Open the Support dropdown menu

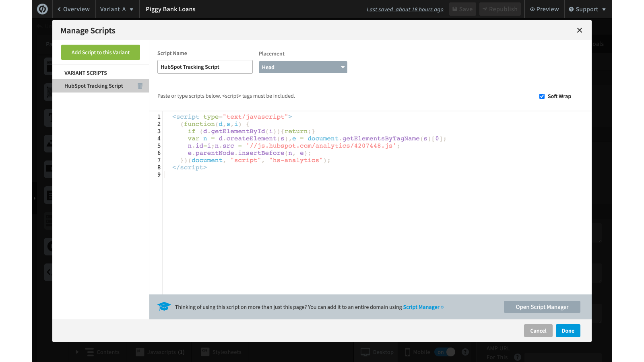587,9
